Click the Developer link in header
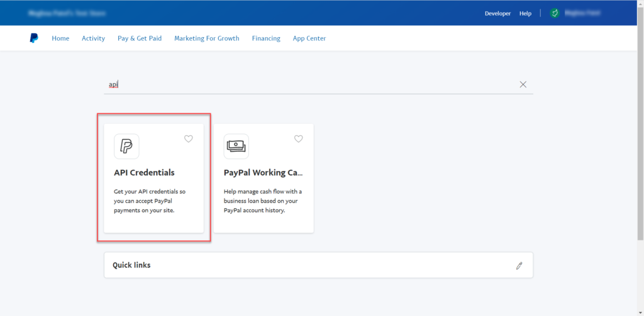The image size is (644, 316). click(x=497, y=13)
